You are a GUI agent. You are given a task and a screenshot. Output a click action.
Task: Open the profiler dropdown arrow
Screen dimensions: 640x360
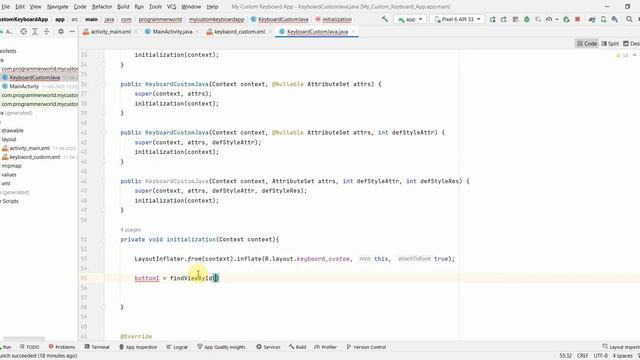pyautogui.click(x=556, y=19)
